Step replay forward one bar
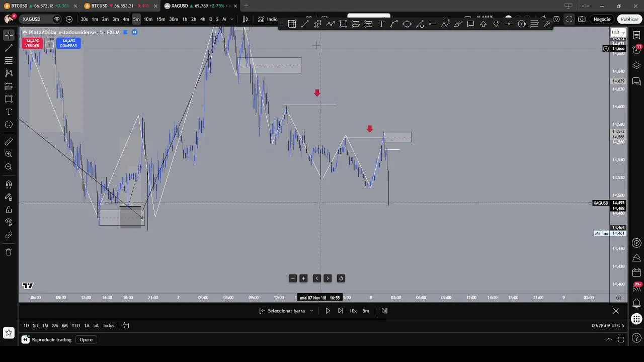Viewport: 644px width, 362px height. 341,311
